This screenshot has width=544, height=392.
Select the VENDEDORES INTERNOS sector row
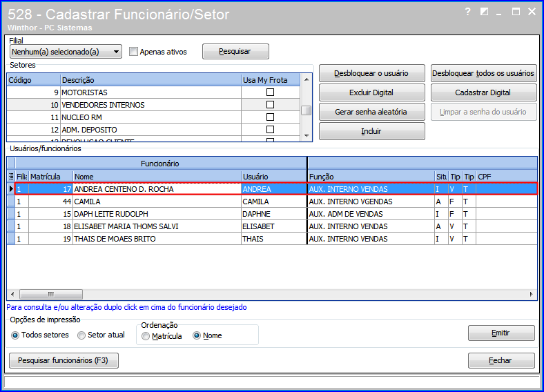click(153, 105)
